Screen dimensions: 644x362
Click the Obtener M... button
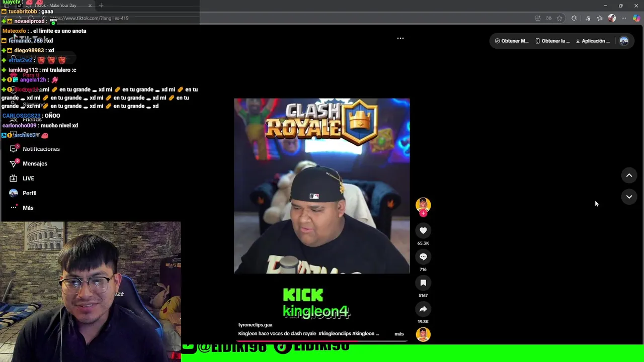click(512, 41)
